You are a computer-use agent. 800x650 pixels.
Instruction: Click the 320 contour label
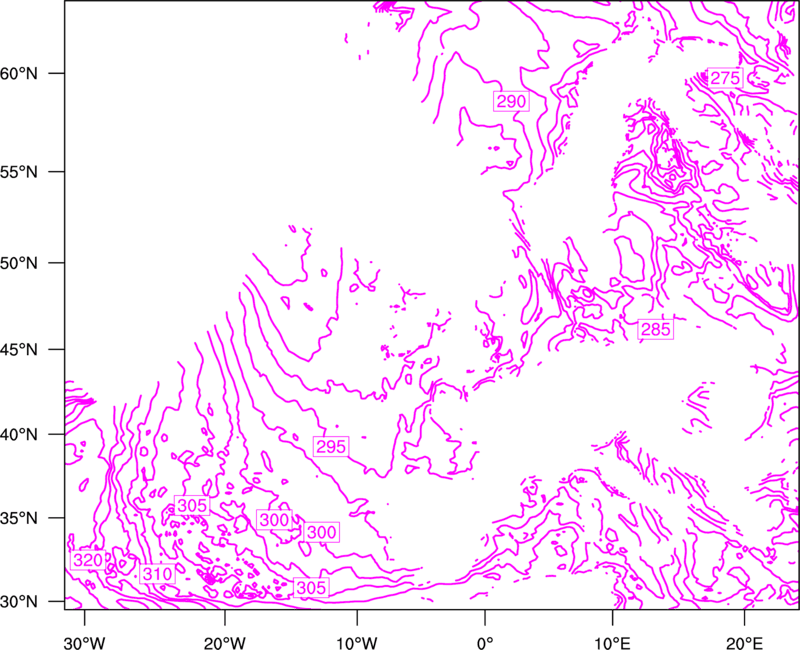88,560
